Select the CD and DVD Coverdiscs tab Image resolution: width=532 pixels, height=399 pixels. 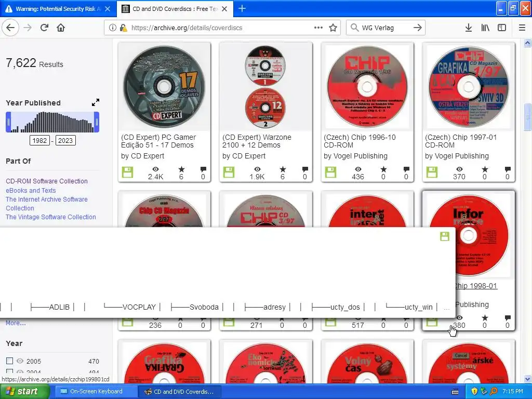pyautogui.click(x=175, y=9)
